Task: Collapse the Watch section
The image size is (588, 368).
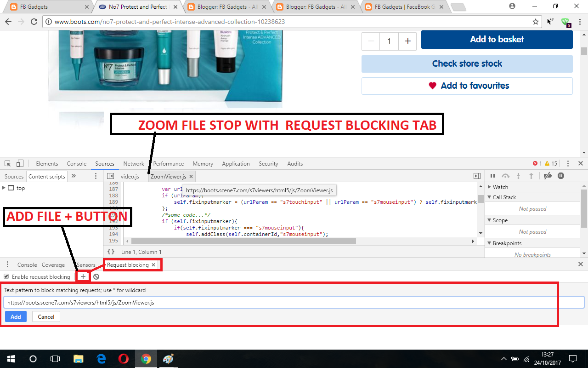Action: (x=490, y=187)
